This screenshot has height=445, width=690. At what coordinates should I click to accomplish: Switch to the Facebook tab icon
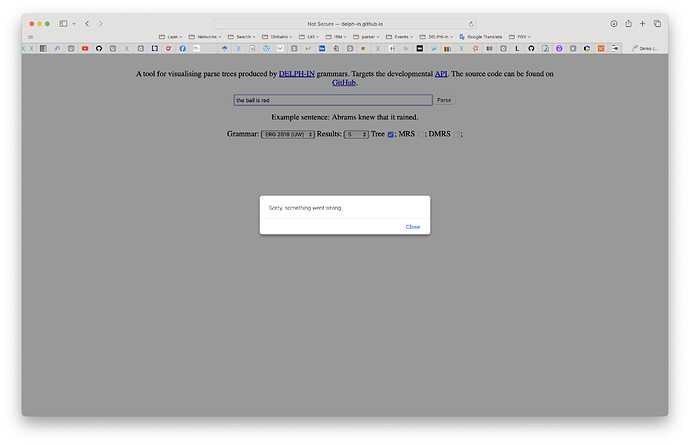(x=182, y=48)
